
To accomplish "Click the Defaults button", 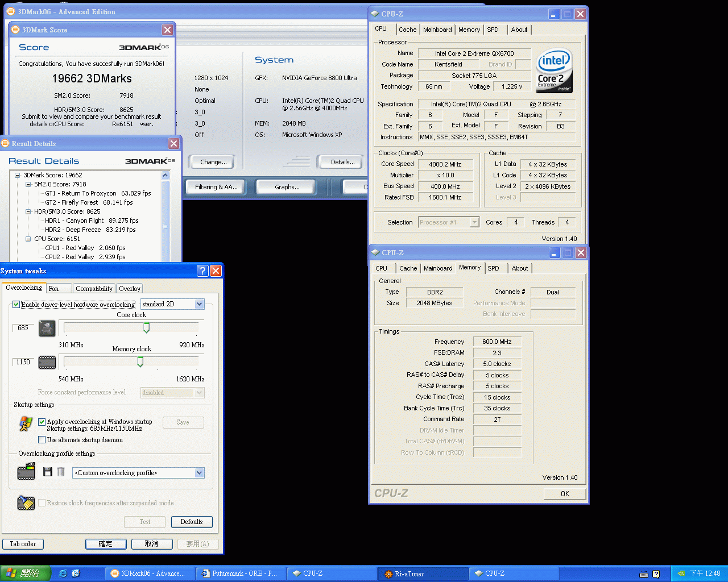I will tap(191, 522).
